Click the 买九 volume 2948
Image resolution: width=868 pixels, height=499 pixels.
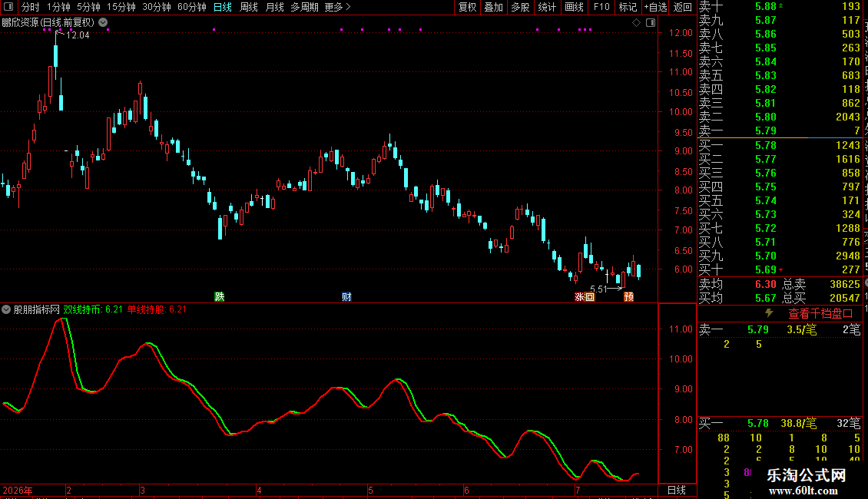point(847,256)
